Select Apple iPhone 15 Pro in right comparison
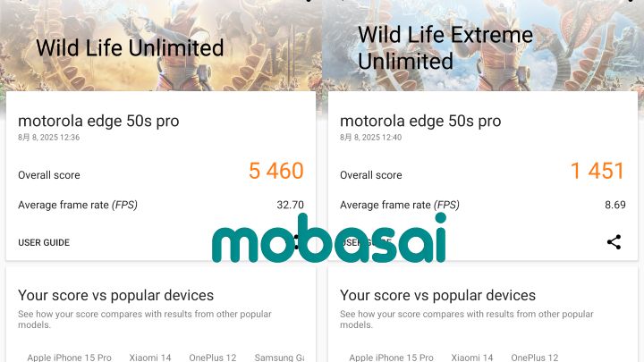 coord(391,358)
